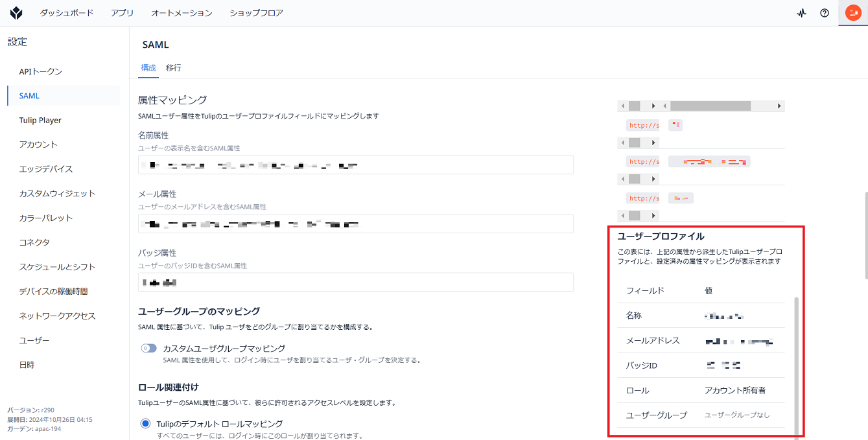Screen dimensions: 868x440
Task: Click the ユーザーグループなし value
Action: click(737, 415)
